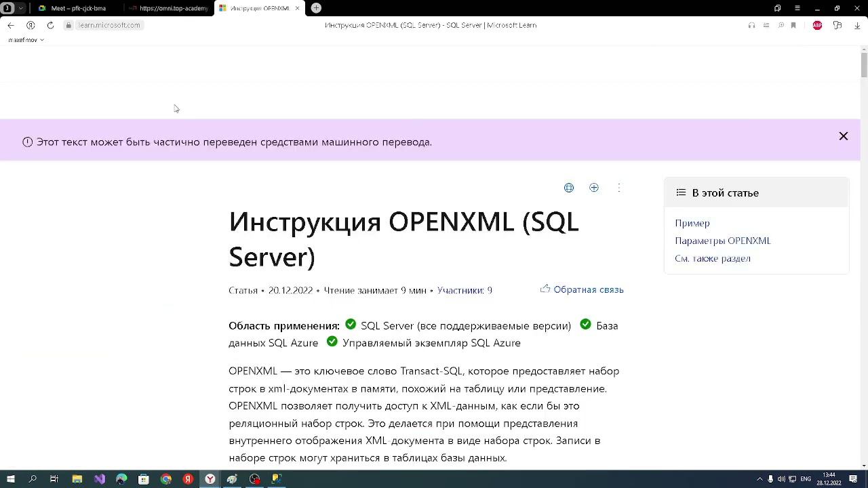Click the circled plus add-to-collection icon
This screenshot has width=868, height=488.
pos(594,188)
